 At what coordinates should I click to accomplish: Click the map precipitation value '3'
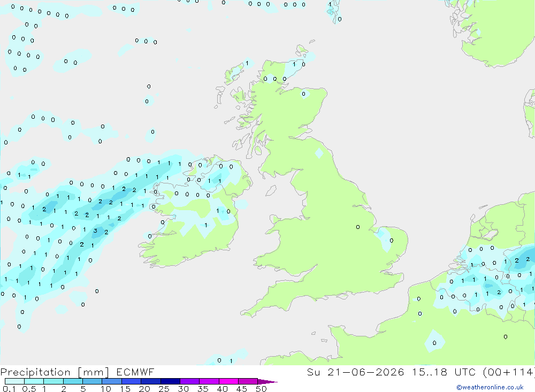(95, 231)
